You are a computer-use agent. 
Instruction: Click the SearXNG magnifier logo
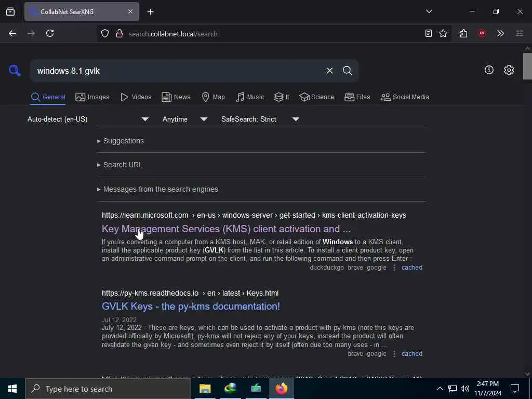(15, 71)
